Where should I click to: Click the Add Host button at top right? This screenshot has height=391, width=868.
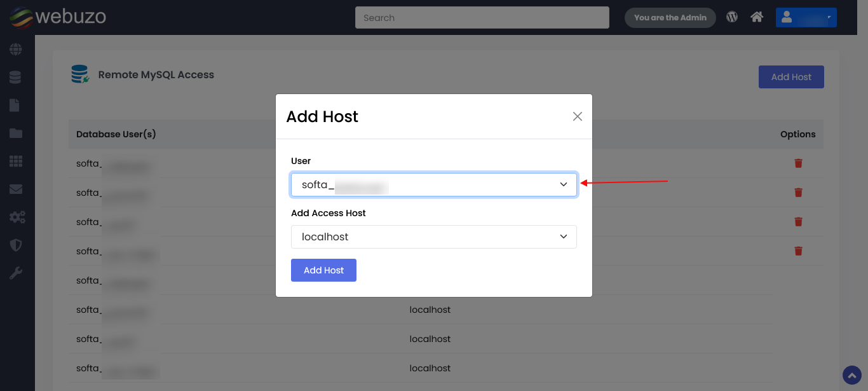coord(790,77)
